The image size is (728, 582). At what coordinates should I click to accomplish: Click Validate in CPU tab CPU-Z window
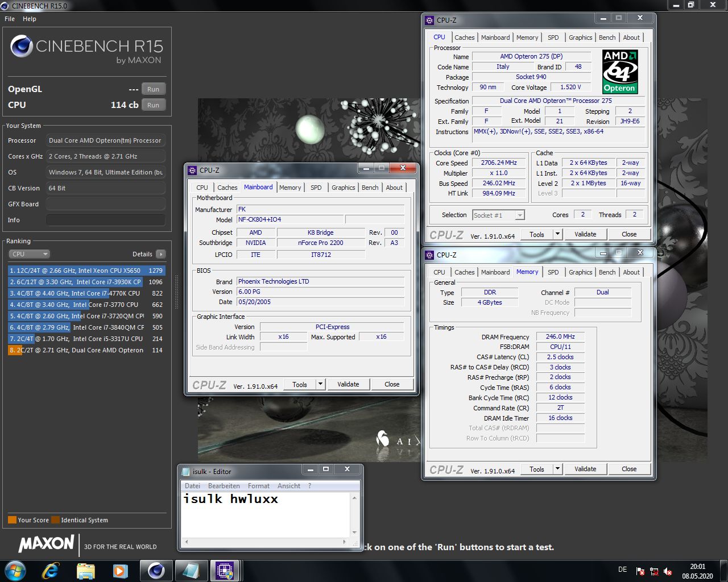[585, 234]
